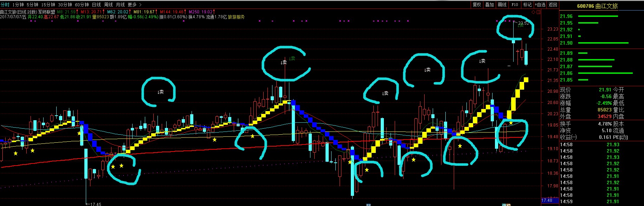
Task: Click the red diamond icon above chart
Action: point(533,12)
